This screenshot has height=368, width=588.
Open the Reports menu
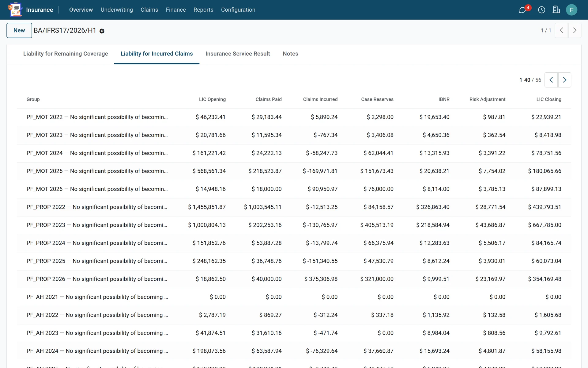203,10
